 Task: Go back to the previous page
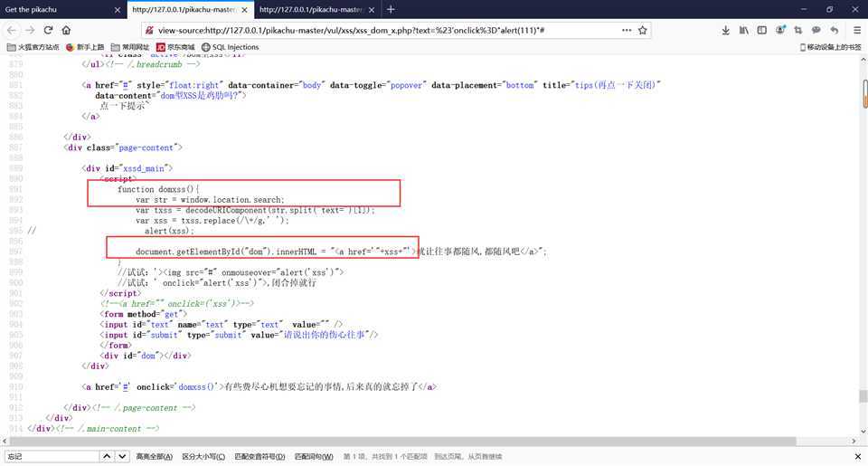(12, 30)
